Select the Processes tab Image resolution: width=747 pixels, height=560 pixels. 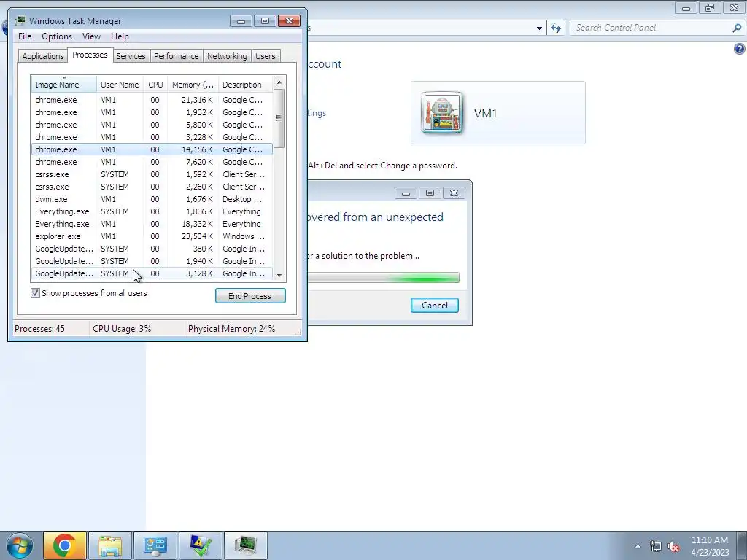pyautogui.click(x=90, y=55)
